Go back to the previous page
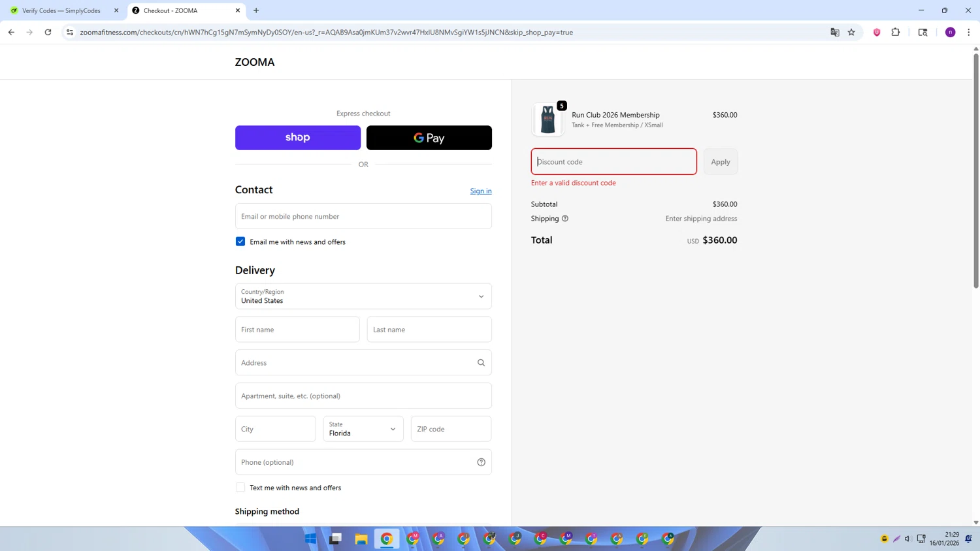Viewport: 980px width, 551px height. 11,32
